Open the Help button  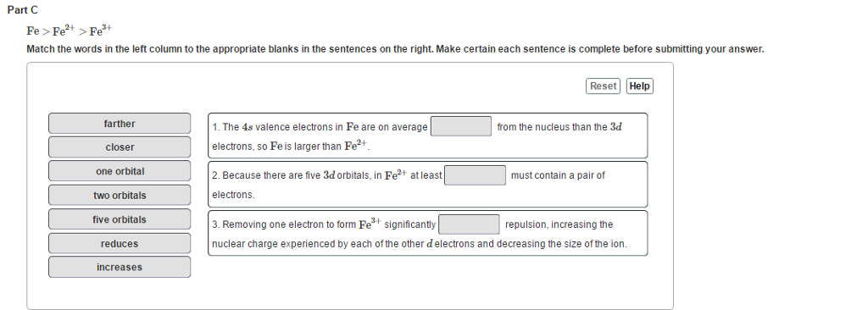(x=639, y=86)
